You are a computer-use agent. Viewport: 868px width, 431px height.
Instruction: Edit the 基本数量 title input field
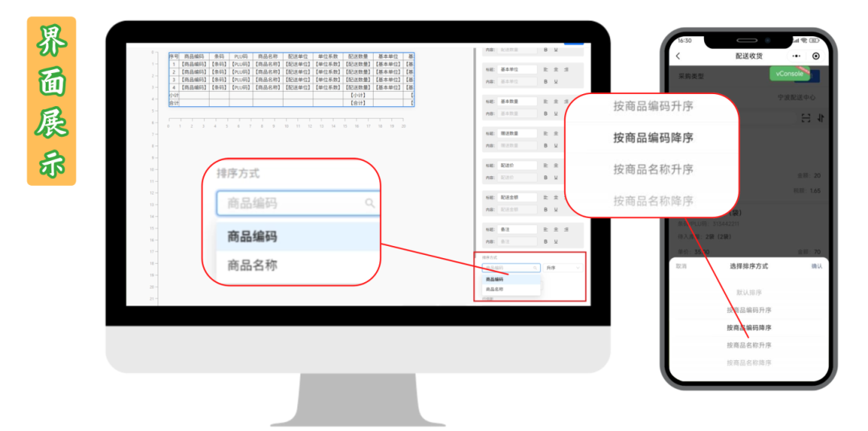pyautogui.click(x=517, y=101)
